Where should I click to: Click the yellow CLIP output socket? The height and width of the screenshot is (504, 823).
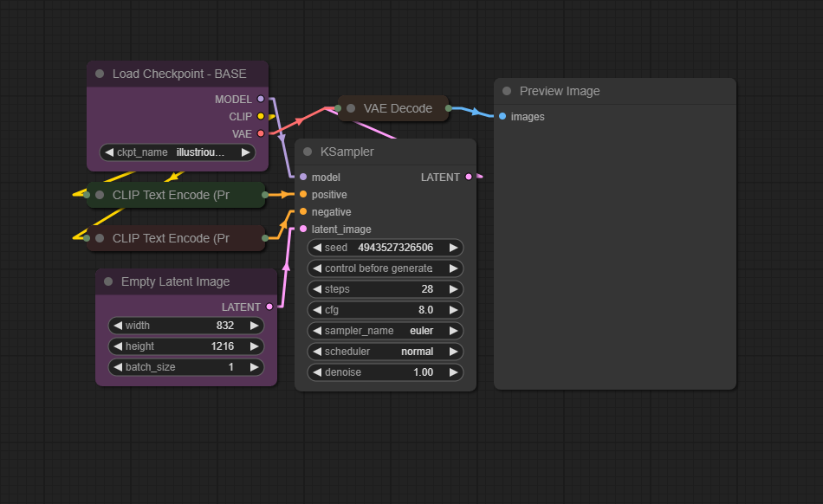coord(261,116)
